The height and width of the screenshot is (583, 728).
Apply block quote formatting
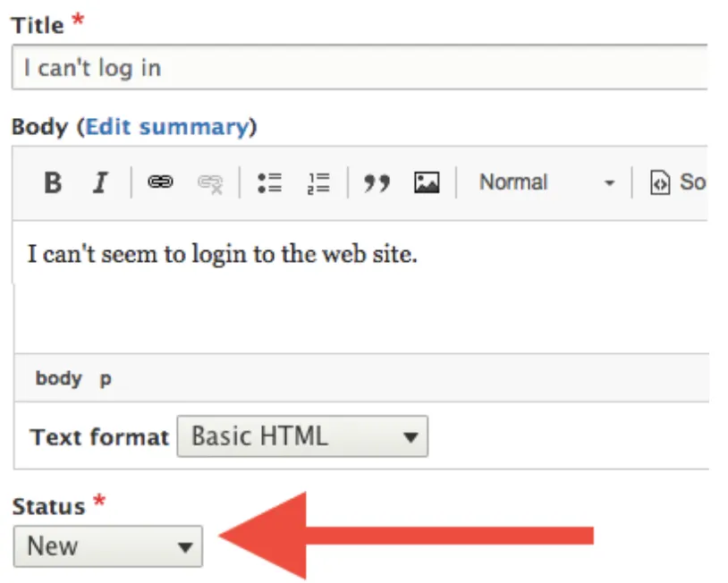click(377, 182)
